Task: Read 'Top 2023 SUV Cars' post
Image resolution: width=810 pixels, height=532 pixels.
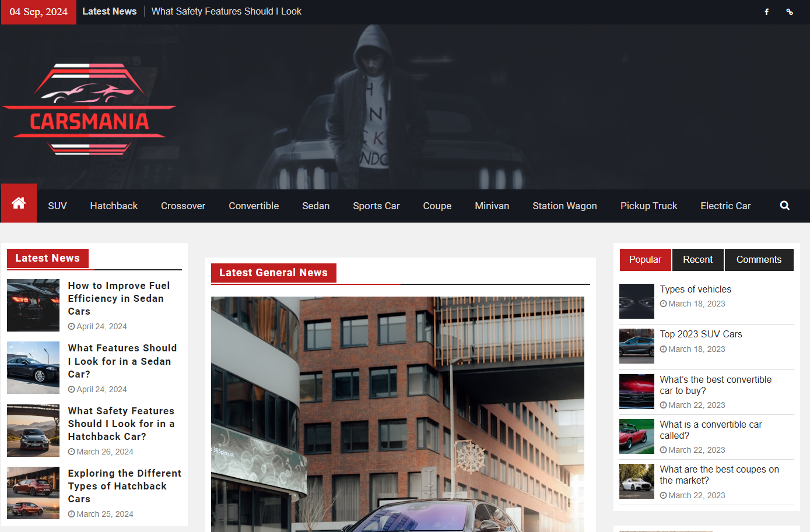Action: [x=701, y=334]
